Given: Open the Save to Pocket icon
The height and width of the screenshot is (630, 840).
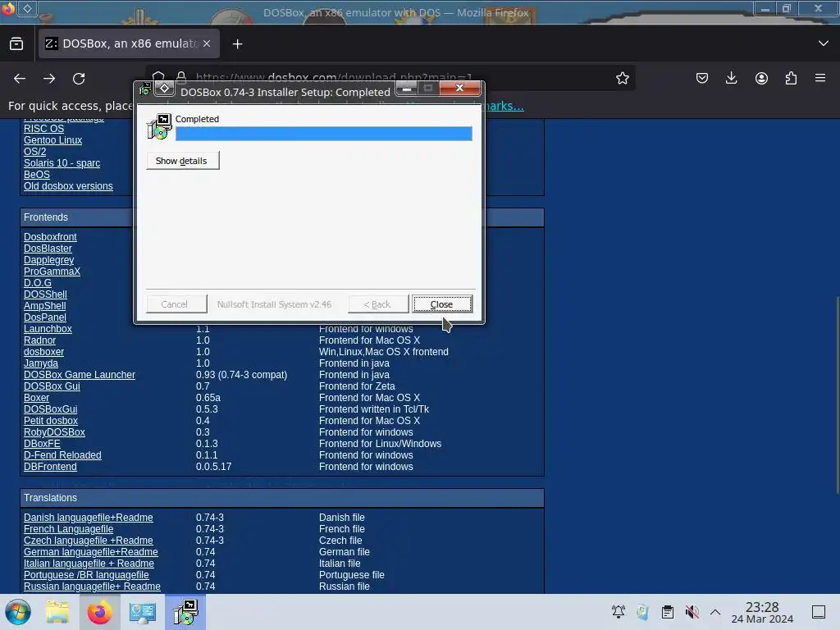Looking at the screenshot, I should pyautogui.click(x=702, y=78).
